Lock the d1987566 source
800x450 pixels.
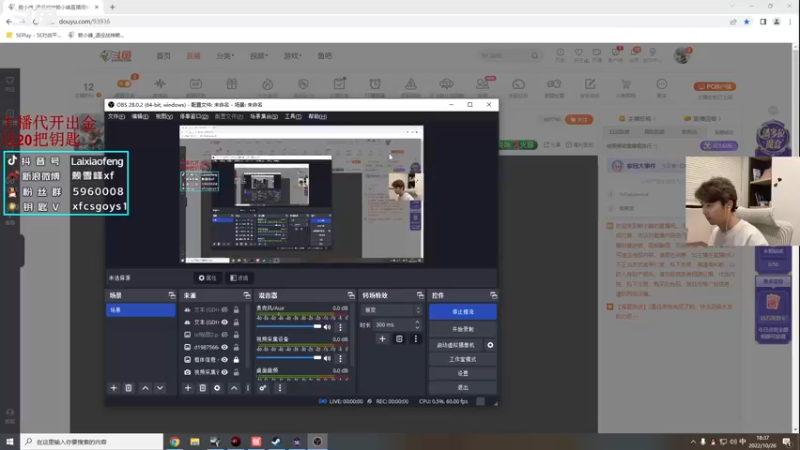236,347
